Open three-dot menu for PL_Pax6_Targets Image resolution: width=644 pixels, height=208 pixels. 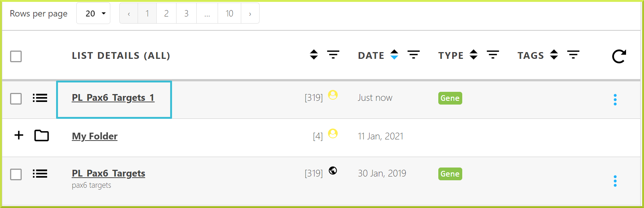pyautogui.click(x=615, y=181)
